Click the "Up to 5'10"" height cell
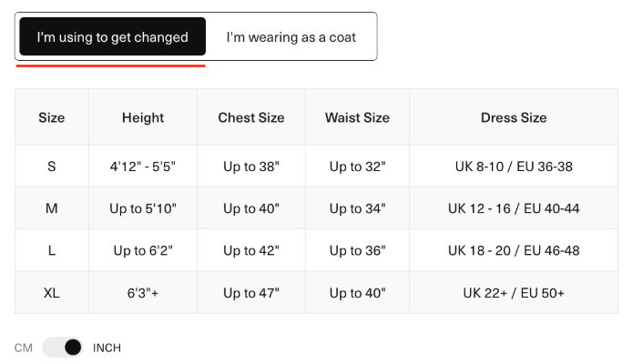The height and width of the screenshot is (364, 633). tap(143, 208)
